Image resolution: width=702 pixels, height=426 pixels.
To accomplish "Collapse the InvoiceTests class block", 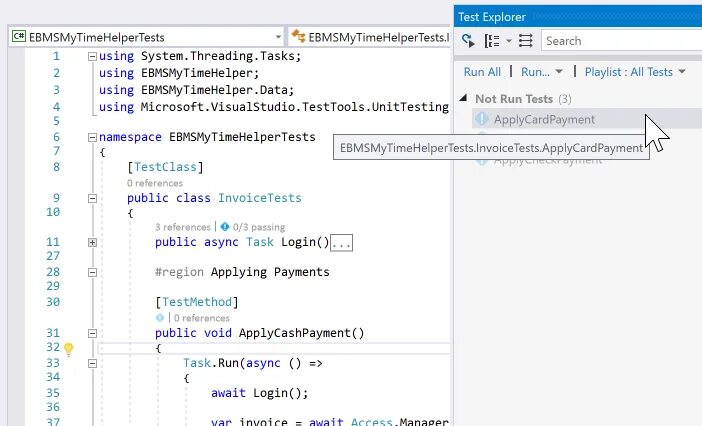I will click(x=92, y=198).
